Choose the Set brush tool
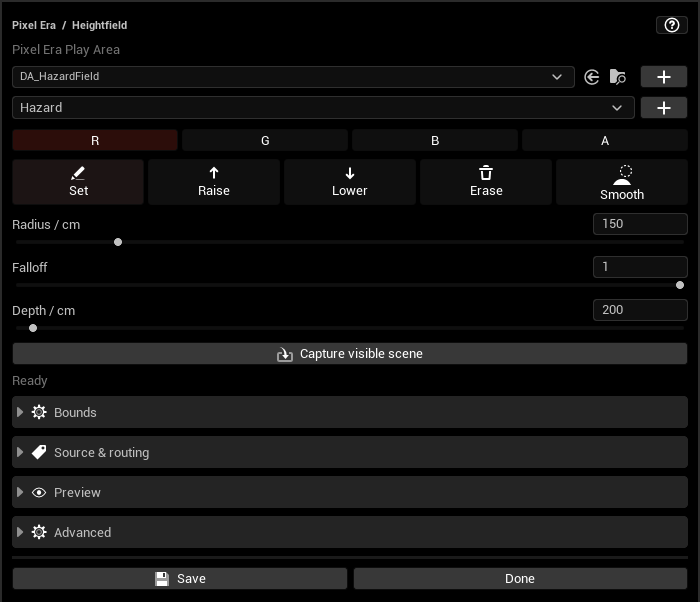Viewport: 700px width, 602px height. (x=78, y=182)
